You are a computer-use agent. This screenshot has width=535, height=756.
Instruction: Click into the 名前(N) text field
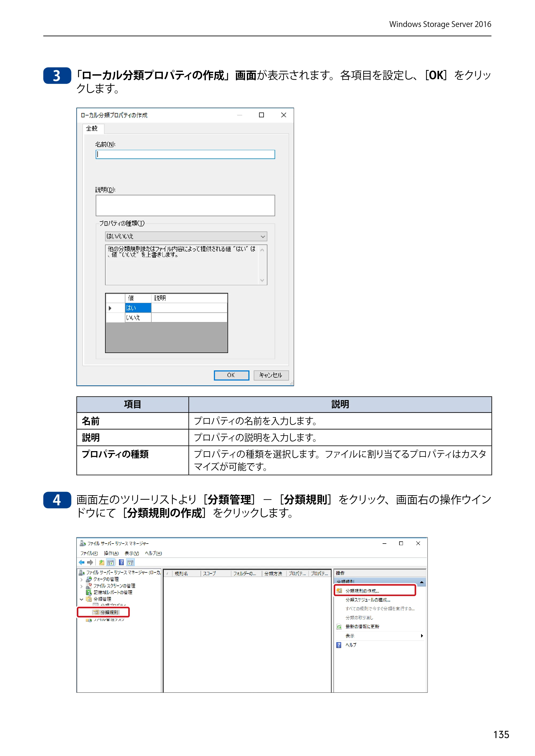click(x=185, y=154)
